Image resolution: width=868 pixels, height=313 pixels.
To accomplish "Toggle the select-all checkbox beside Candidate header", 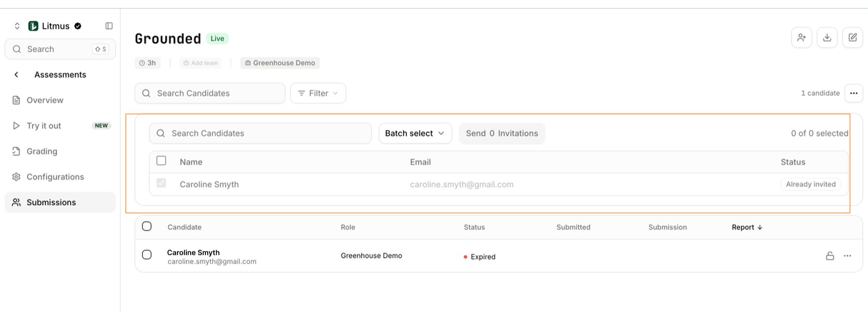I will tap(147, 226).
